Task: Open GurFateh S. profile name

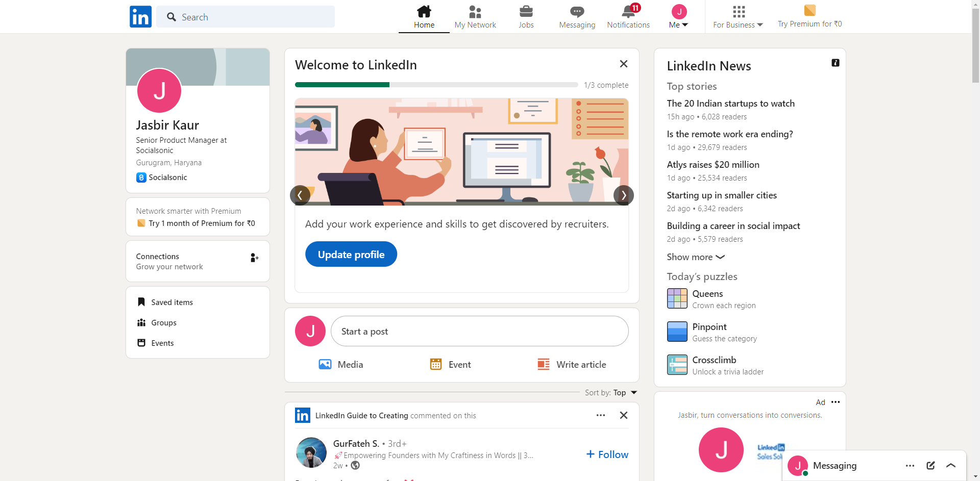Action: [356, 444]
